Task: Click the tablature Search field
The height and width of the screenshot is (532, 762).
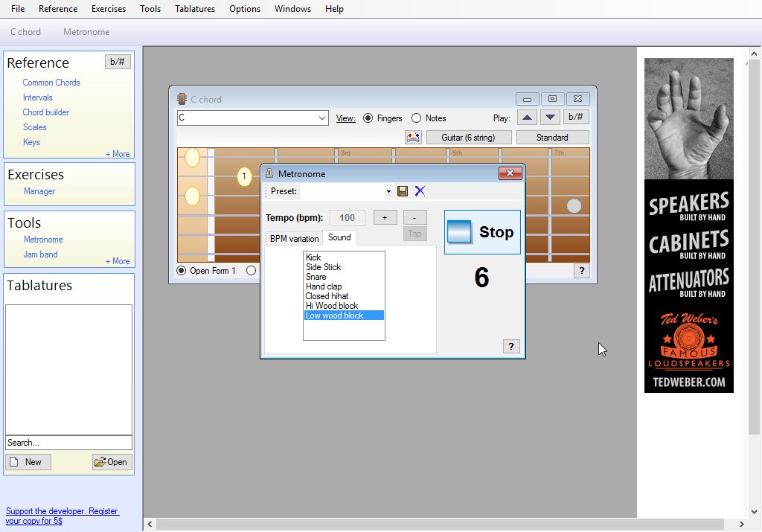Action: point(68,443)
